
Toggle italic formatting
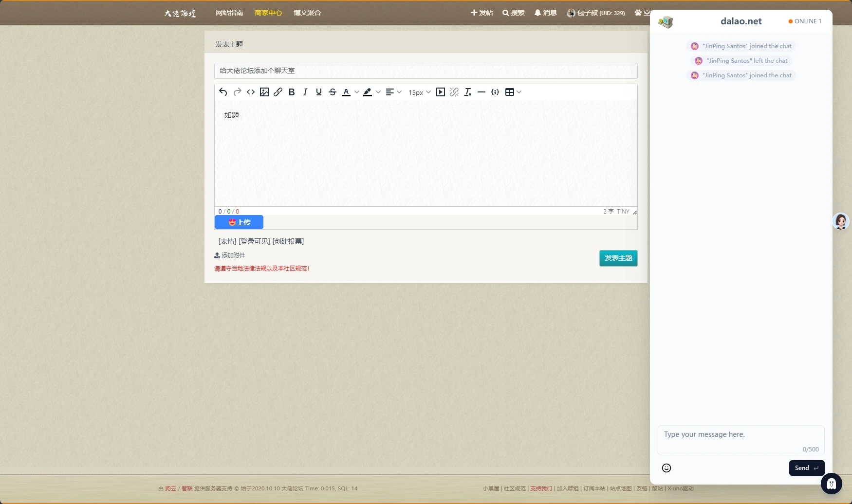coord(305,92)
